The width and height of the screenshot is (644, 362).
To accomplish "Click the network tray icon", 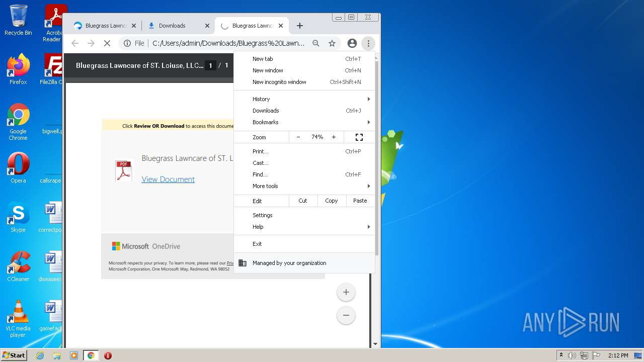I will tap(584, 355).
